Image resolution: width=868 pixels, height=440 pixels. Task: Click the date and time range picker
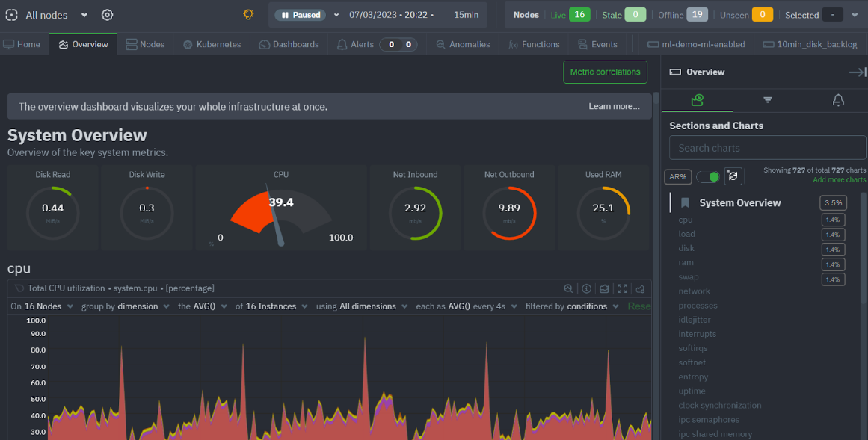pyautogui.click(x=414, y=15)
